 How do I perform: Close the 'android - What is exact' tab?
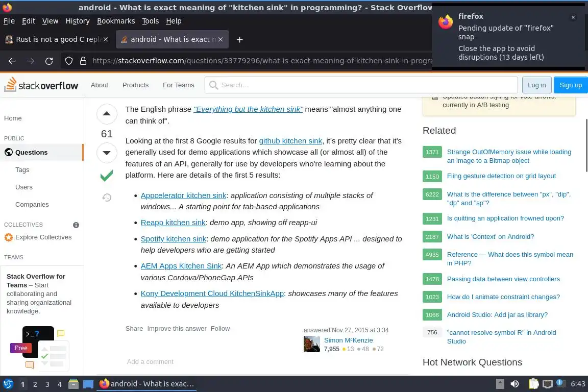(220, 39)
